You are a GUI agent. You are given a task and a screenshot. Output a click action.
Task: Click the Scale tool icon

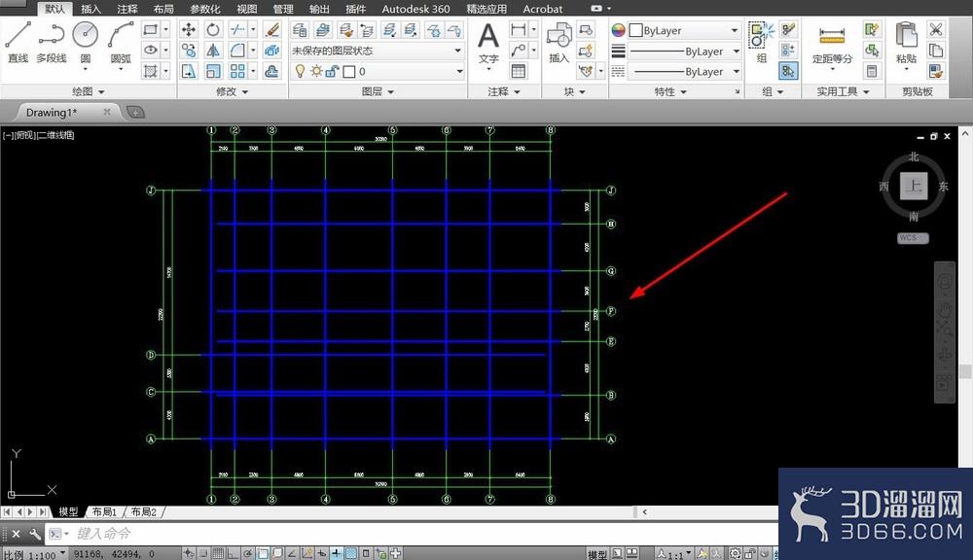tap(213, 71)
